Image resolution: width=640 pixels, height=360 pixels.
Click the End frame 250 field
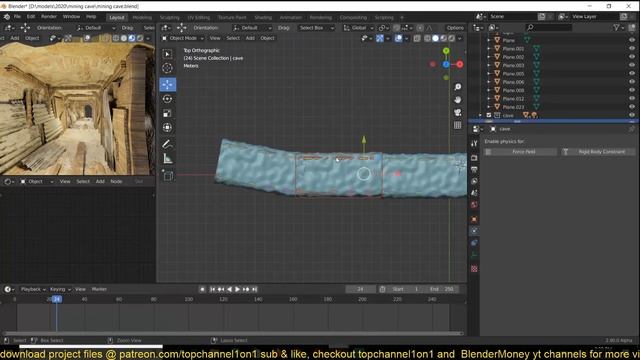442,289
